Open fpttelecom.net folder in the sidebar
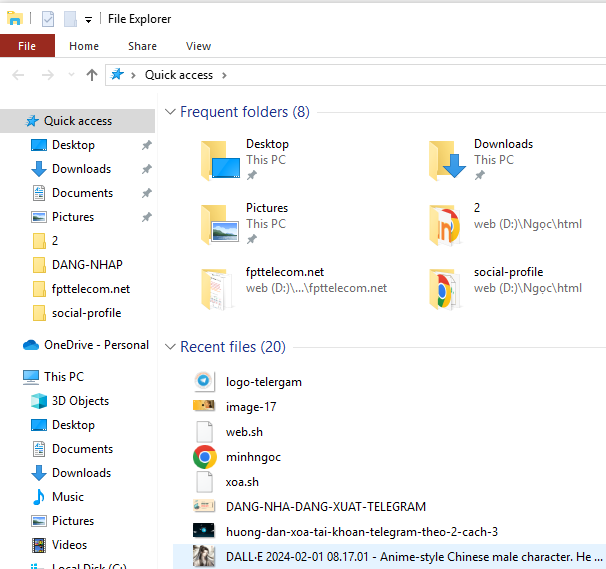The height and width of the screenshot is (569, 606). (91, 289)
